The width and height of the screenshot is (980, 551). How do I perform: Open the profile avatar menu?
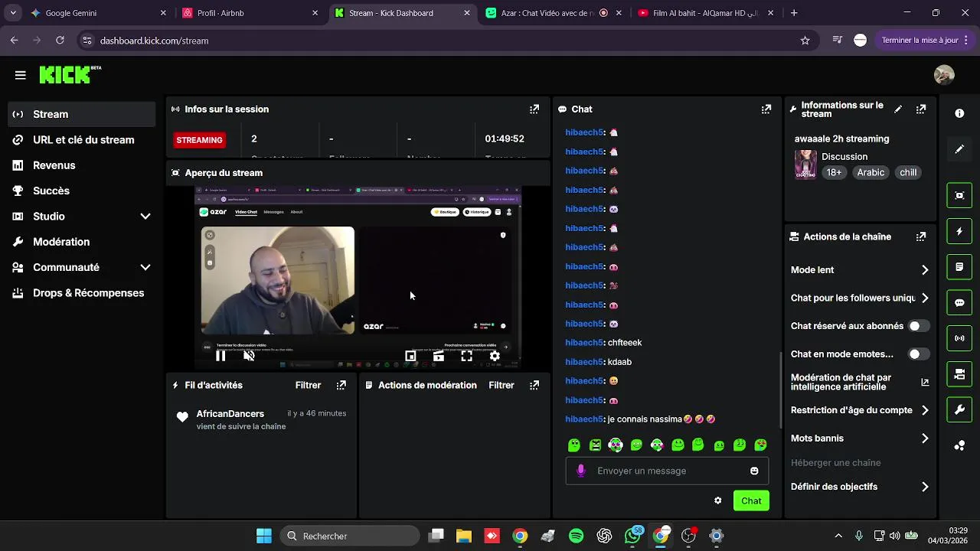click(944, 74)
